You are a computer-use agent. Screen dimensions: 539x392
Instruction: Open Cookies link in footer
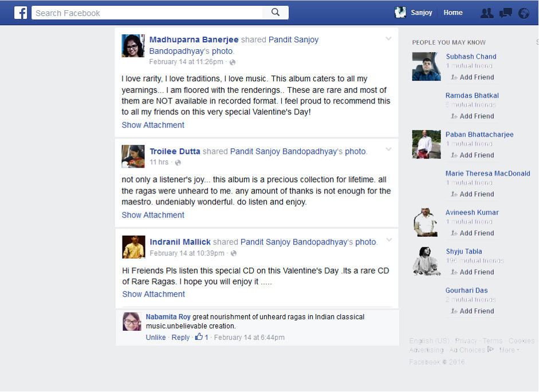[x=521, y=341]
